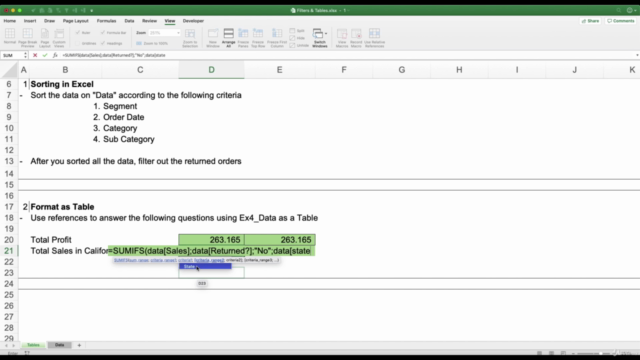Click '2. Order Date' text
Image resolution: width=640 pixels, height=360 pixels.
click(118, 117)
